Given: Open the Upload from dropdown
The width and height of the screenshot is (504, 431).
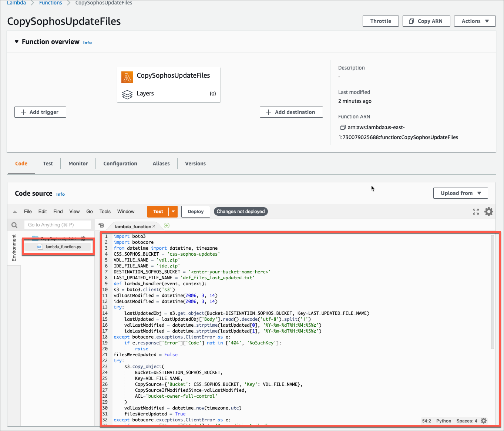Looking at the screenshot, I should [460, 193].
